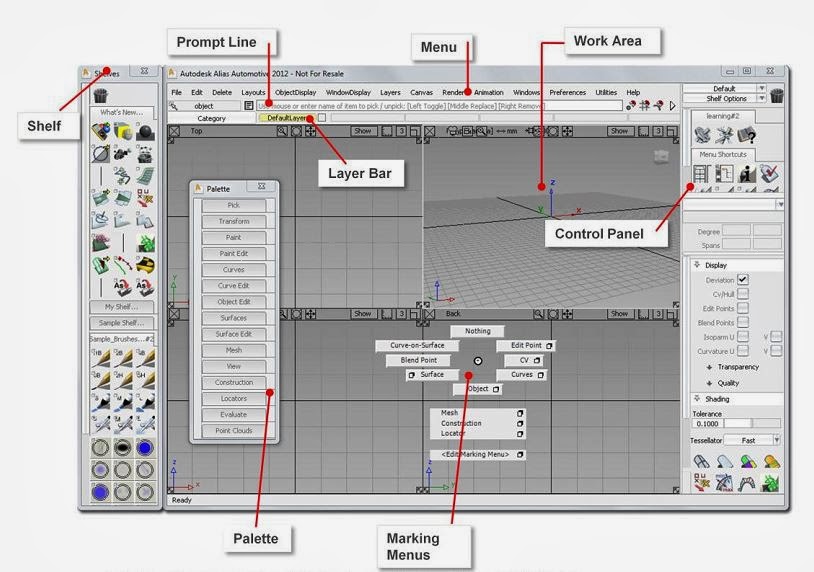Click the arch curve icon at control panel bottom
The image size is (814, 572).
pos(747,483)
